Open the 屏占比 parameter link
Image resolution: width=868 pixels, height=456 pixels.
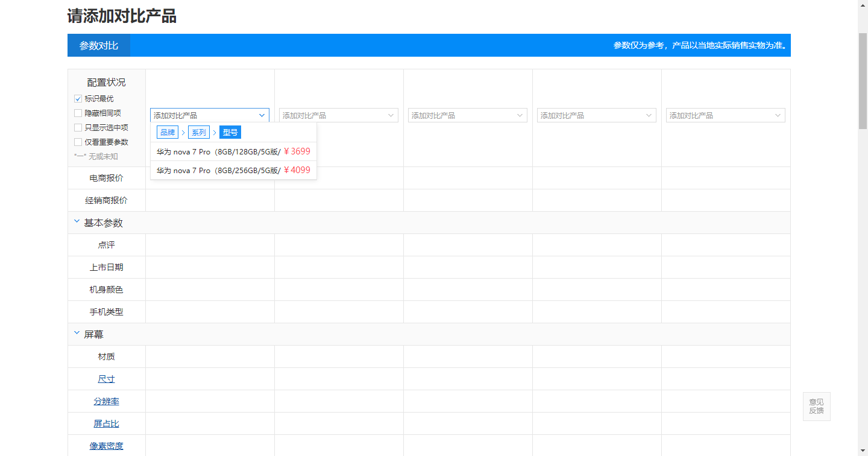coord(107,423)
